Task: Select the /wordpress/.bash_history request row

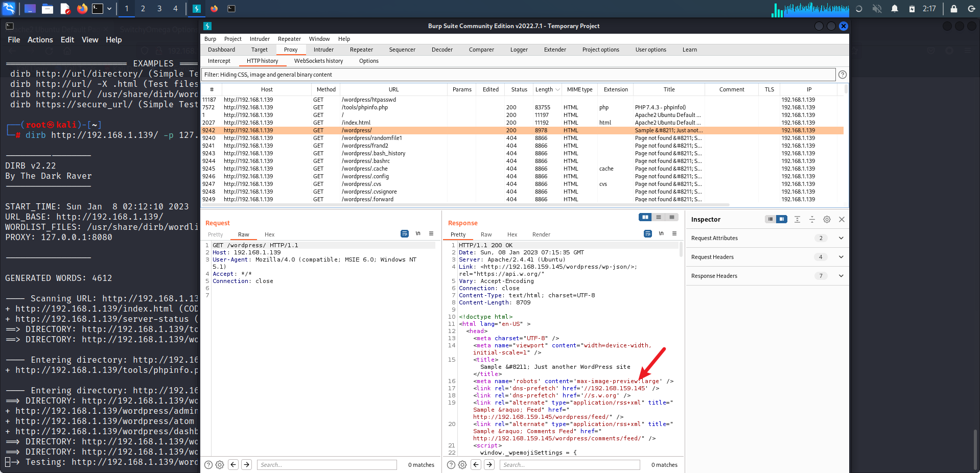Action: click(522, 153)
